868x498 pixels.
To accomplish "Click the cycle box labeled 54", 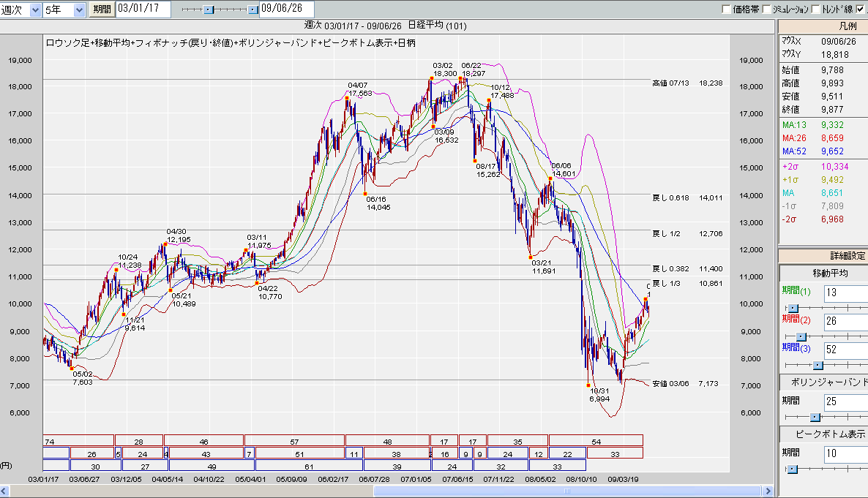I will (596, 441).
